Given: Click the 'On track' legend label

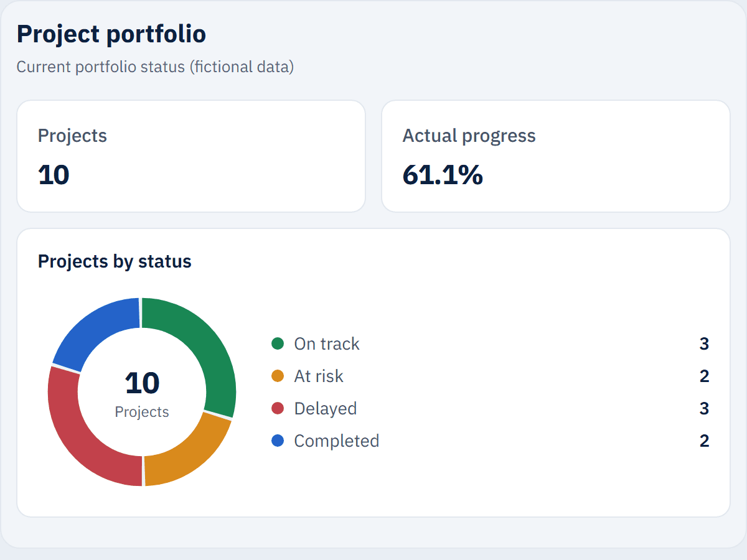Looking at the screenshot, I should tap(327, 343).
